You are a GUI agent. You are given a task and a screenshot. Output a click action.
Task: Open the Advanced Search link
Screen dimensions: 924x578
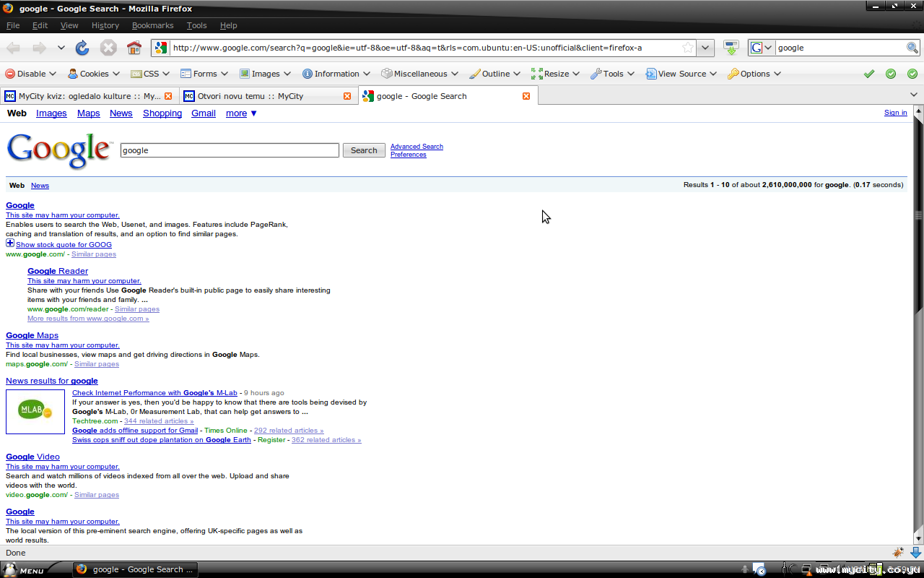[x=417, y=147]
